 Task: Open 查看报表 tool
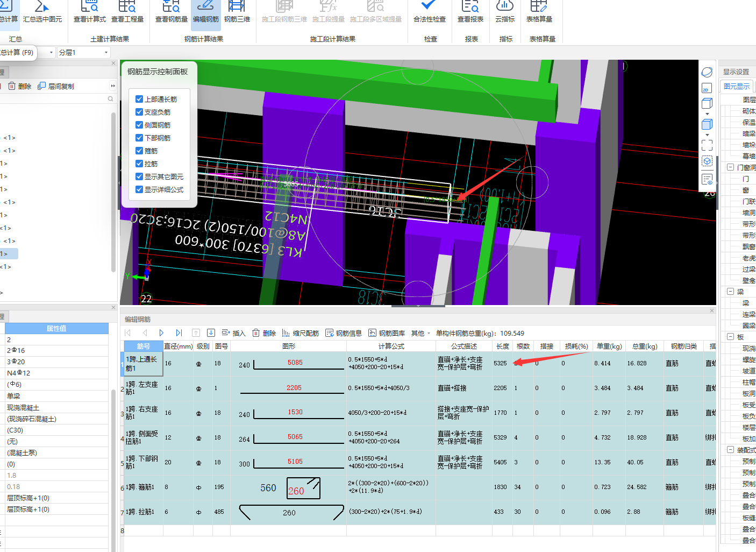(x=470, y=12)
